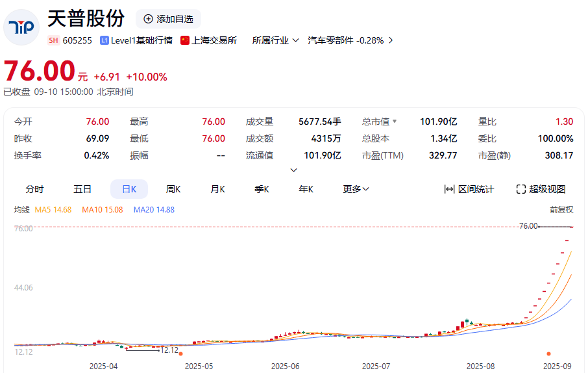Click 前复权 adjustment selector
The image size is (588, 373).
point(561,210)
